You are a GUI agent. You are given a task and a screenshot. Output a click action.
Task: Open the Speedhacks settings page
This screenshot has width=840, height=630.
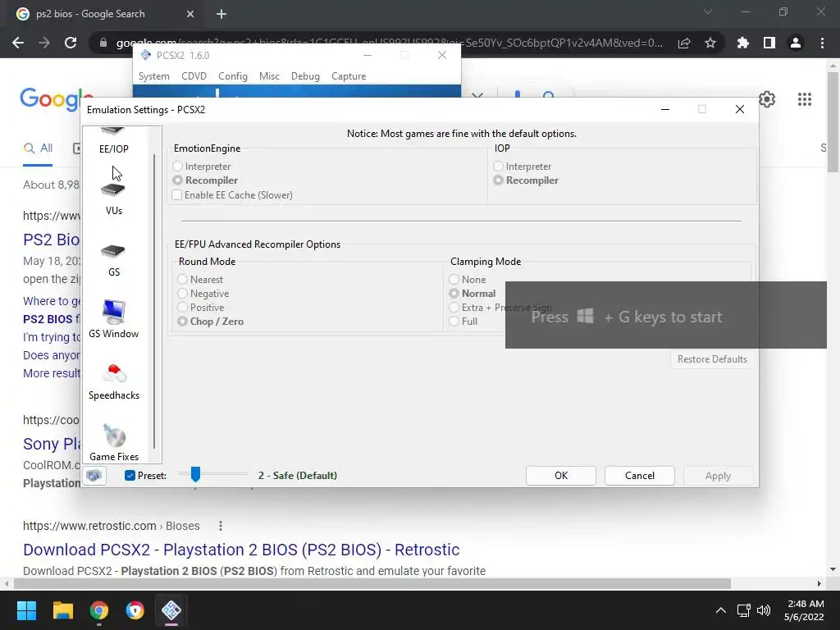point(113,381)
